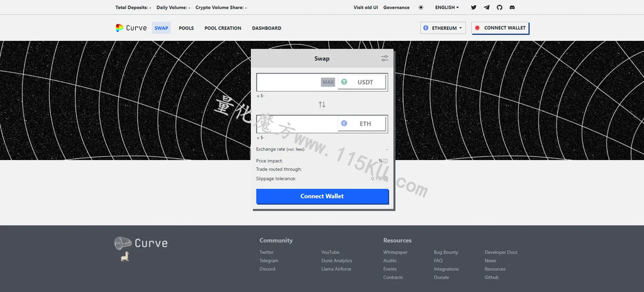Open Developer Docs link

point(501,252)
